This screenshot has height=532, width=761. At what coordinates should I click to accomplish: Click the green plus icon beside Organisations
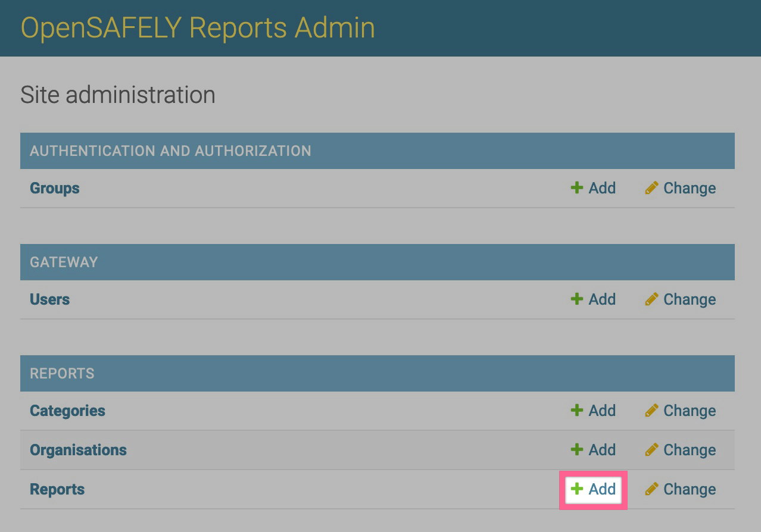(x=576, y=450)
